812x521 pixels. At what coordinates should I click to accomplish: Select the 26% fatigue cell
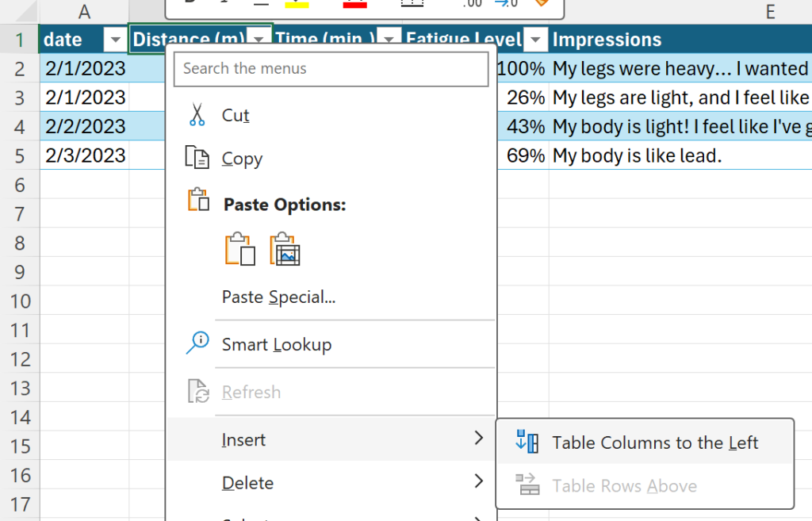pos(523,98)
